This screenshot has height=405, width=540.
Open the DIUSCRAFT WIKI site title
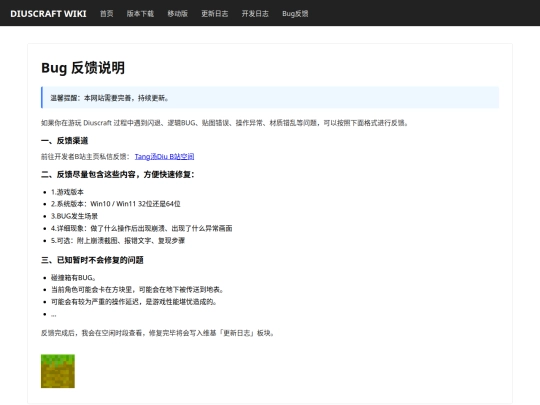[48, 14]
